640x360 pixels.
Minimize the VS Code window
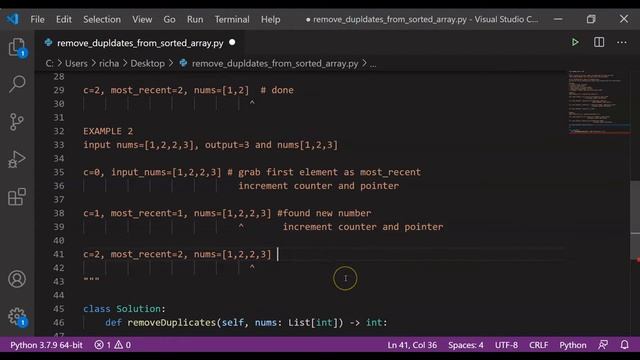[558, 19]
